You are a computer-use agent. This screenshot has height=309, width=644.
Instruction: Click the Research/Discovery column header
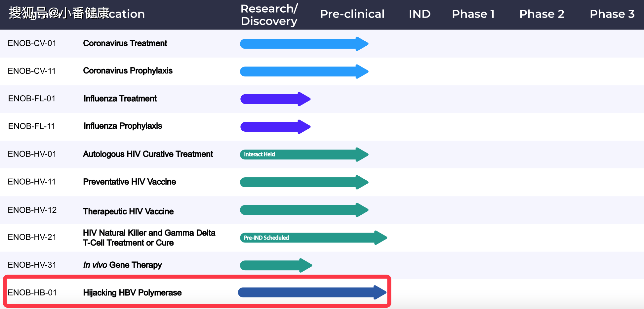click(269, 15)
